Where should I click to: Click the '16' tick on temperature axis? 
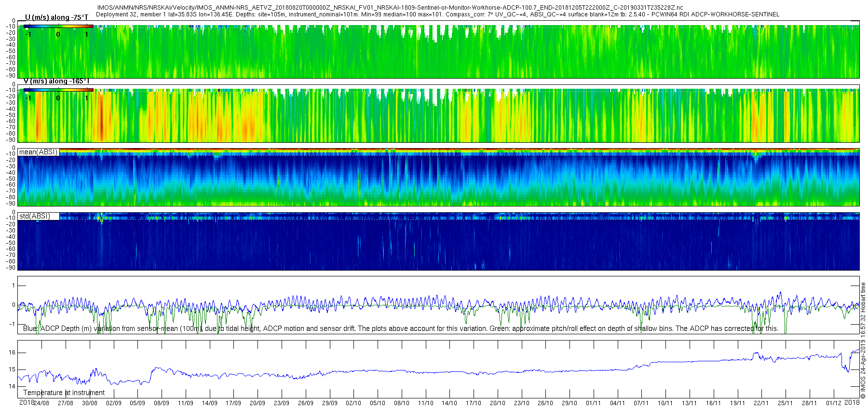[12, 353]
